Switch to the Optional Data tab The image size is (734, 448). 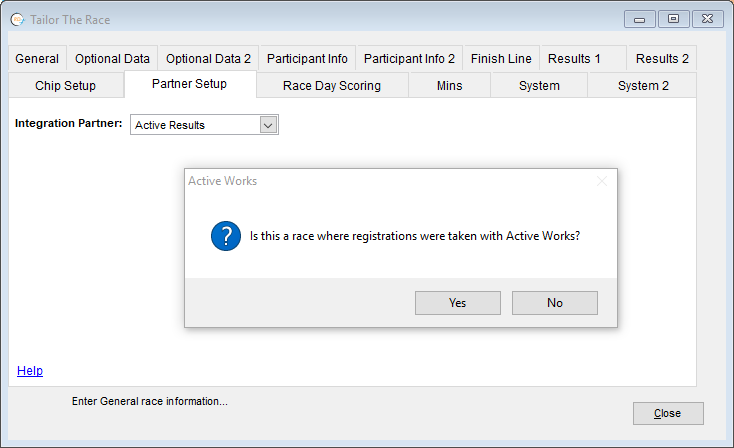click(x=112, y=59)
